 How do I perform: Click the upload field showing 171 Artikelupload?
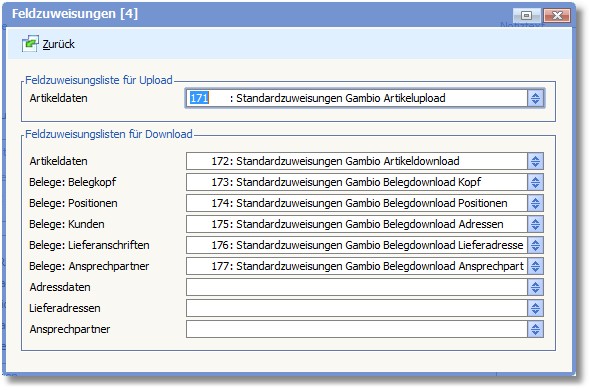click(x=357, y=99)
